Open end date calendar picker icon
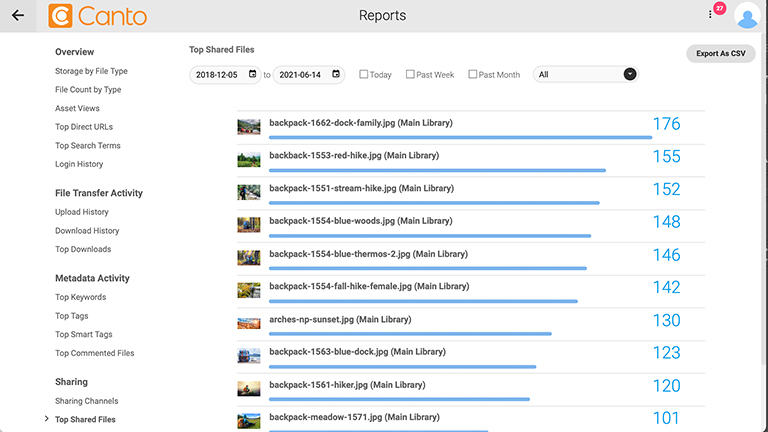The width and height of the screenshot is (768, 432). pos(336,74)
